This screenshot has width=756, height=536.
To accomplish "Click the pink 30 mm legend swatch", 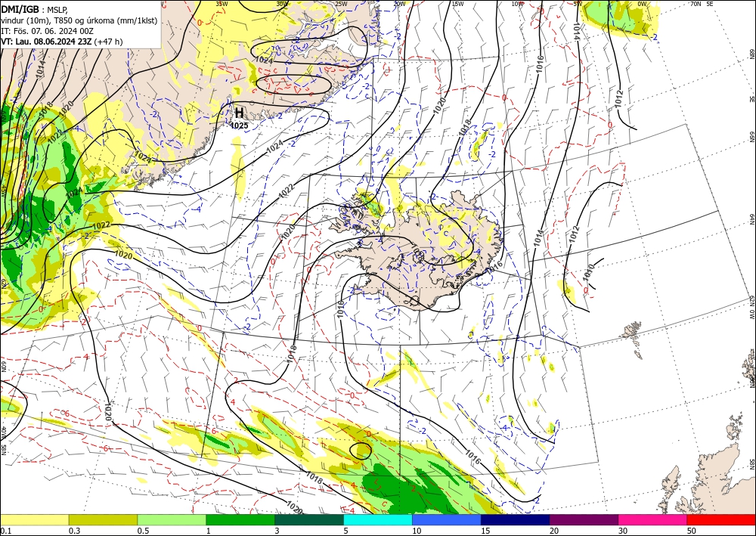I will pyautogui.click(x=653, y=519).
